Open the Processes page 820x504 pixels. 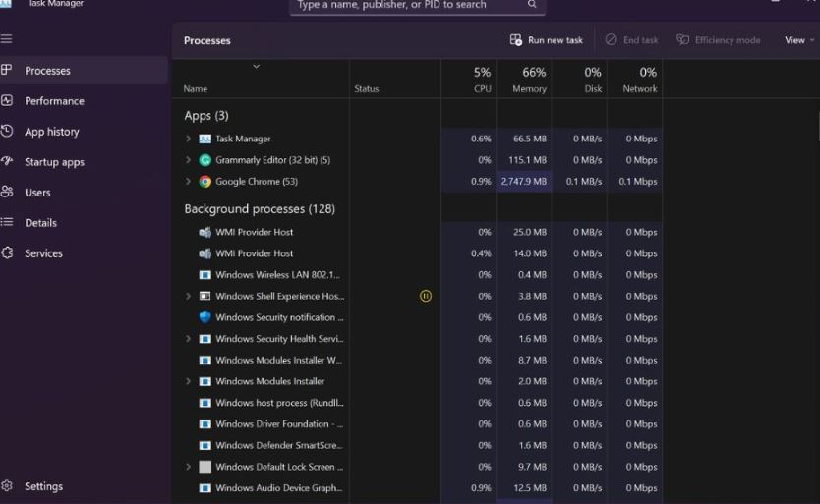point(85,70)
